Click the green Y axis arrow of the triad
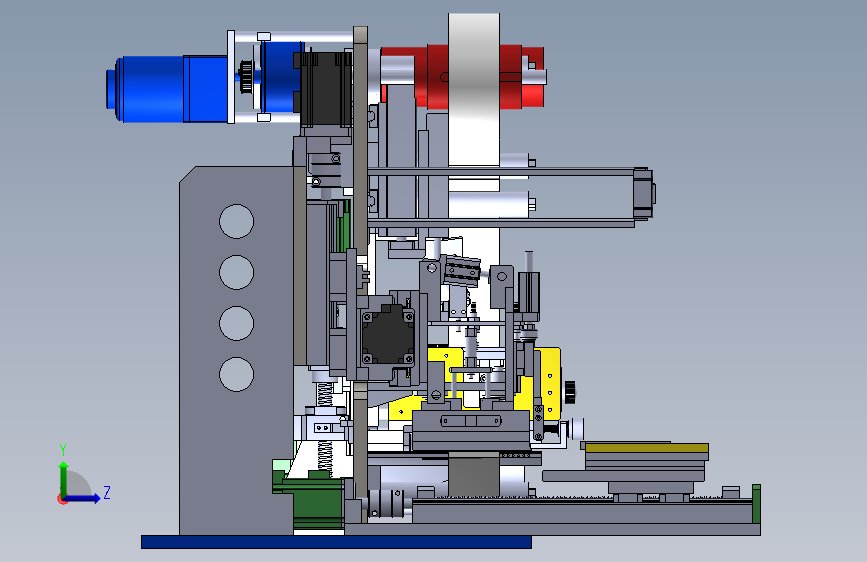This screenshot has height=562, width=867. (64, 480)
